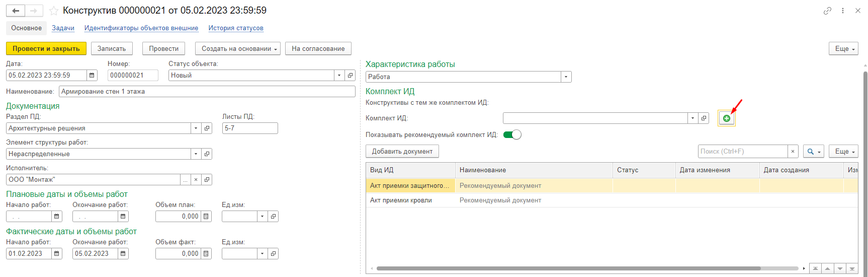
Task: Click the green plus icon next to Комплект ИД
Action: [x=726, y=118]
